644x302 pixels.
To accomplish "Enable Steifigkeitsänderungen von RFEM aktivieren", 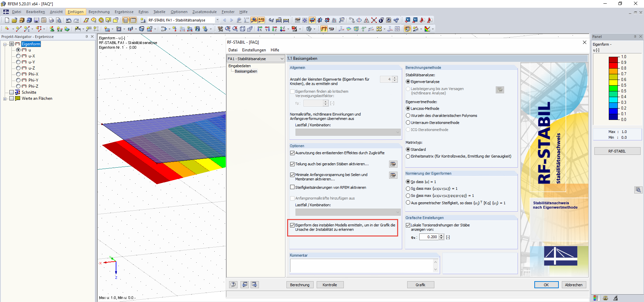I will point(292,187).
